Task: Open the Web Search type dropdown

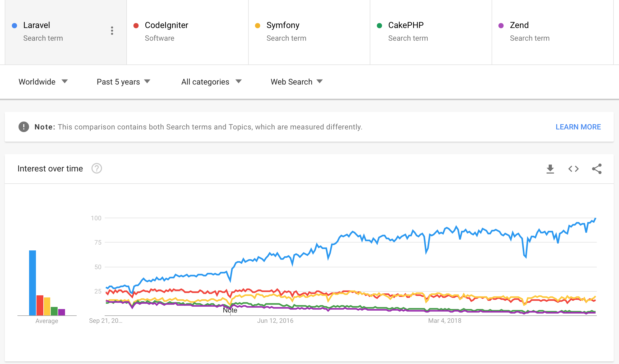Action: click(x=296, y=82)
